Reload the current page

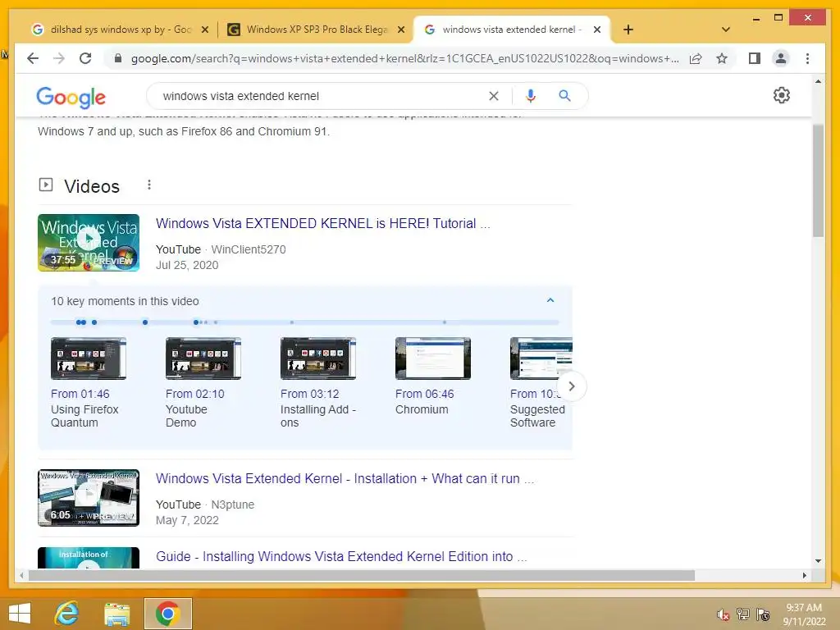click(x=85, y=58)
